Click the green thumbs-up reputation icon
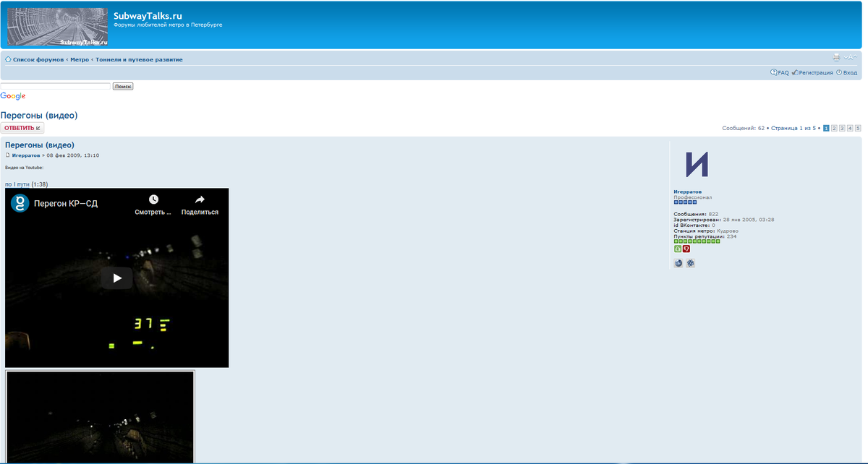The height and width of the screenshot is (464, 868). (x=678, y=249)
